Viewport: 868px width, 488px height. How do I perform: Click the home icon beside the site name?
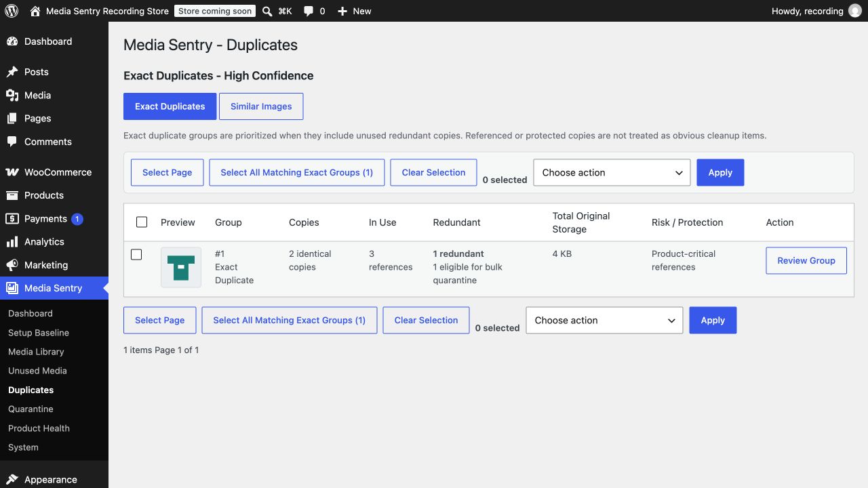35,11
